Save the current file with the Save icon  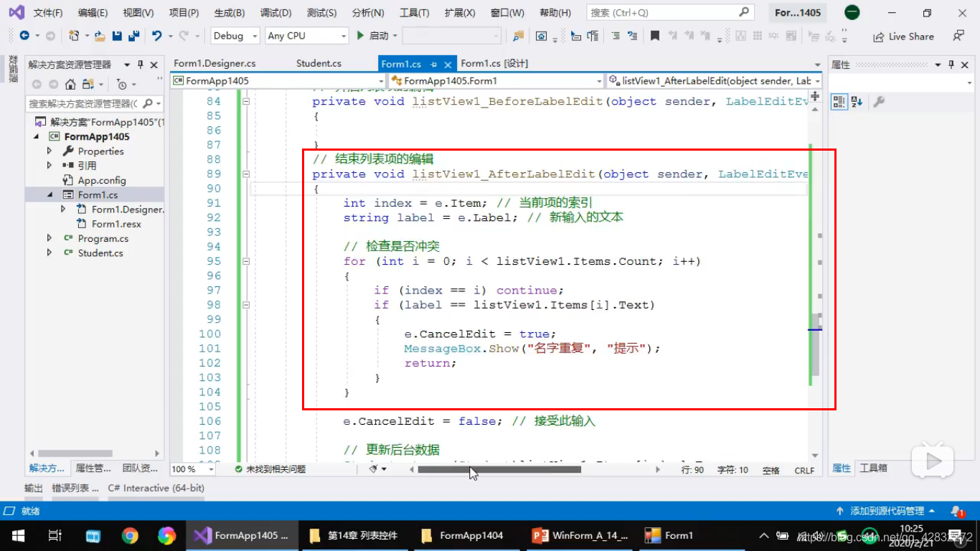[x=117, y=36]
